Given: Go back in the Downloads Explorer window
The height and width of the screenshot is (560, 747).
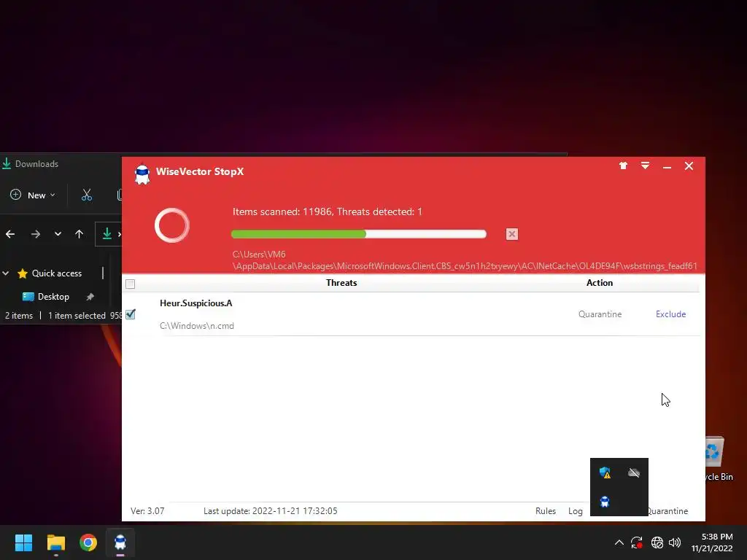Looking at the screenshot, I should [10, 234].
